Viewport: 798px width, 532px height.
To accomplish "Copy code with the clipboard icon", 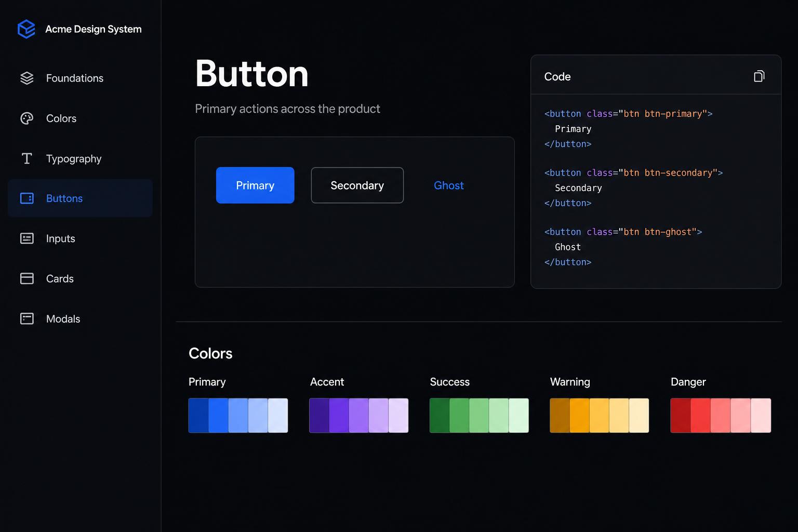I will (759, 76).
